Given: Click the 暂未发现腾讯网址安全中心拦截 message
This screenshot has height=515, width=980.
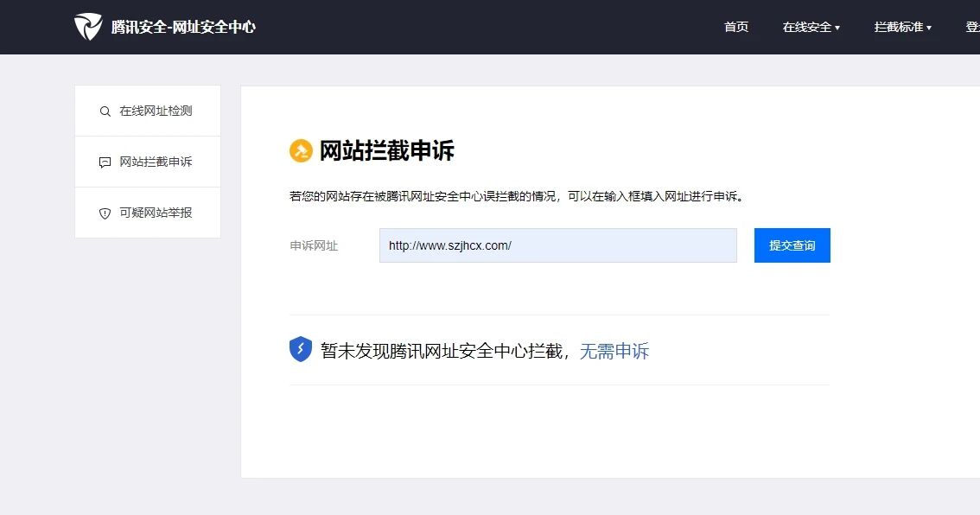Looking at the screenshot, I should click(442, 351).
